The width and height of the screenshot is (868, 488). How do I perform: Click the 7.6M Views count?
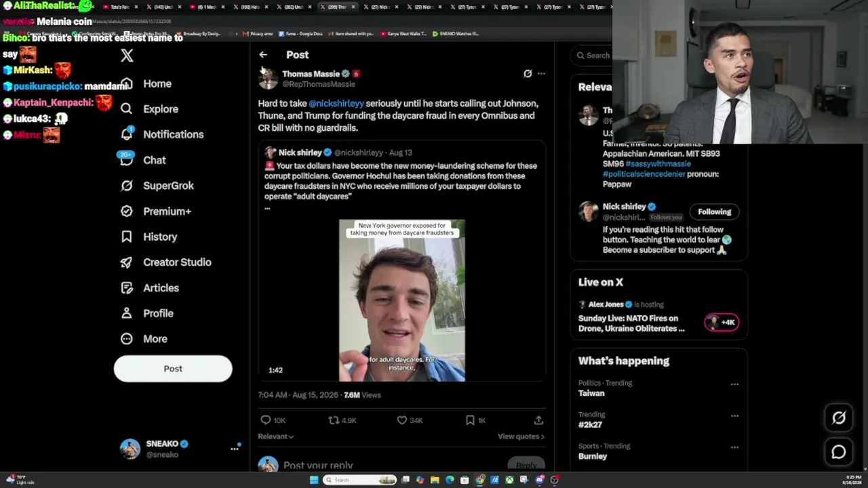point(362,395)
